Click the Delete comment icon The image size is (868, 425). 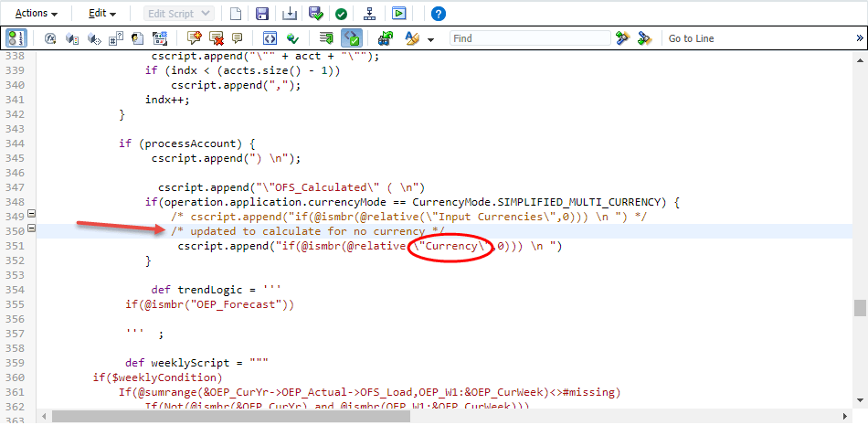[x=217, y=38]
